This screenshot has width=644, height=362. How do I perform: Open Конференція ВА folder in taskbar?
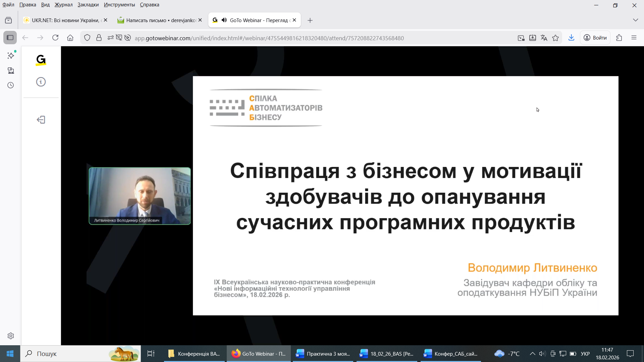[x=195, y=354]
